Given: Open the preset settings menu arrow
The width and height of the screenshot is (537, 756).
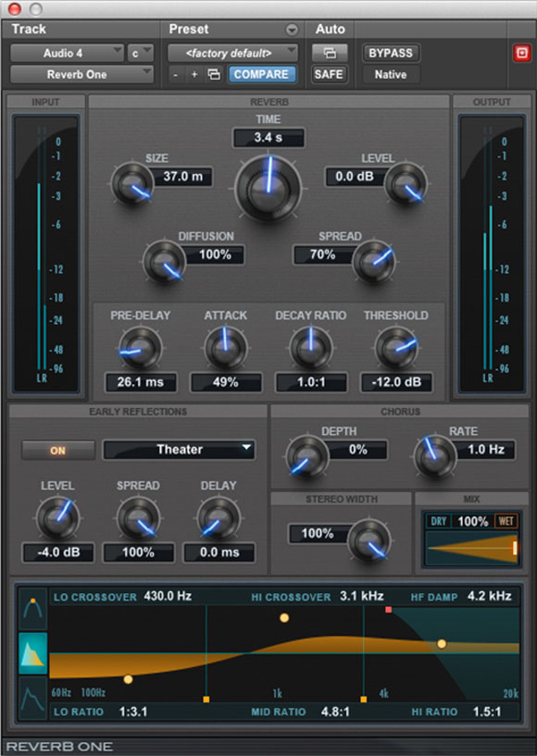Looking at the screenshot, I should click(292, 30).
